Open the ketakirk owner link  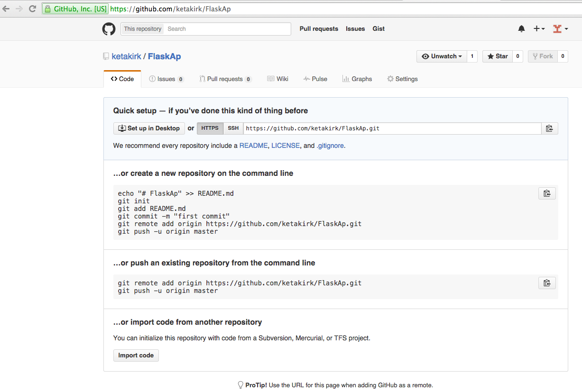click(126, 56)
